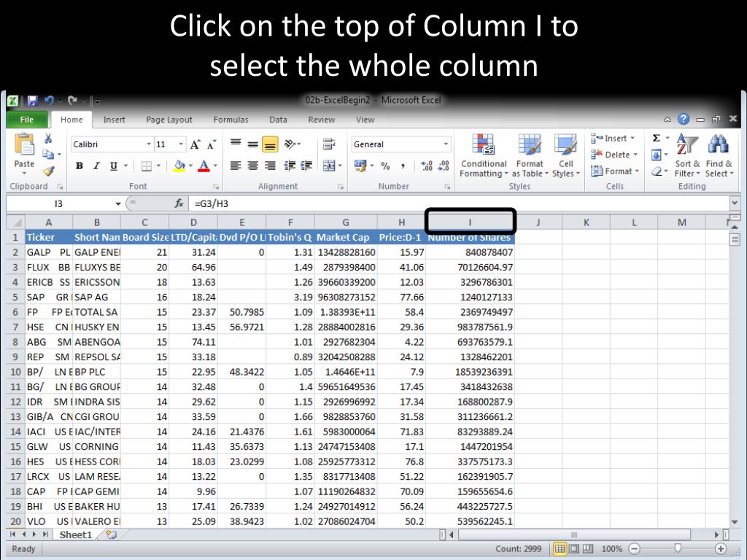Click the Percent Style icon

[x=385, y=166]
